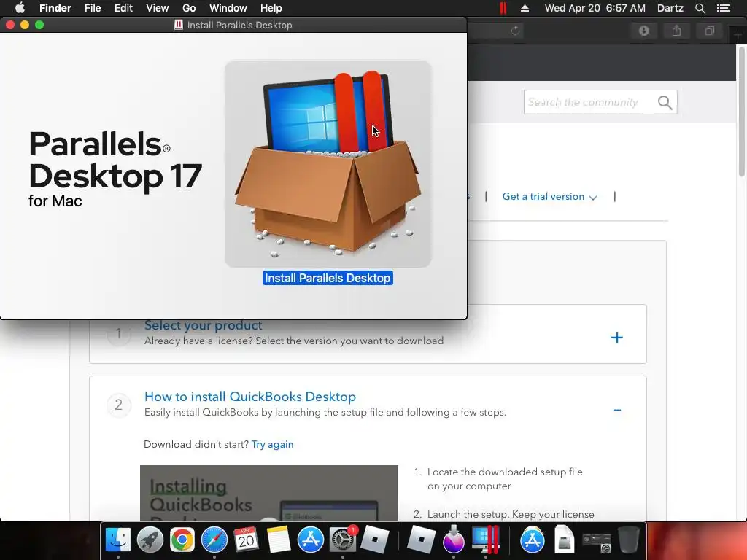Viewport: 747px width, 560px height.
Task: Expand the Select your product section
Action: coord(617,338)
